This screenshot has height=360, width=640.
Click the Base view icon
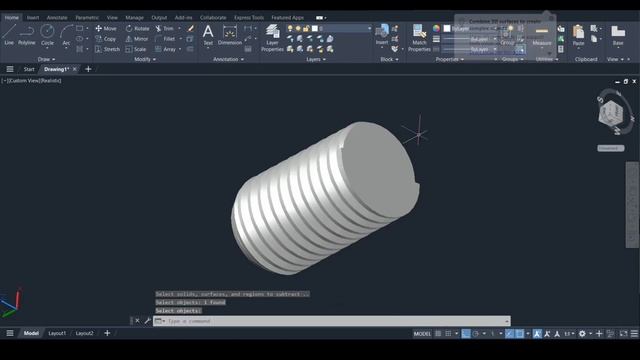pyautogui.click(x=618, y=34)
